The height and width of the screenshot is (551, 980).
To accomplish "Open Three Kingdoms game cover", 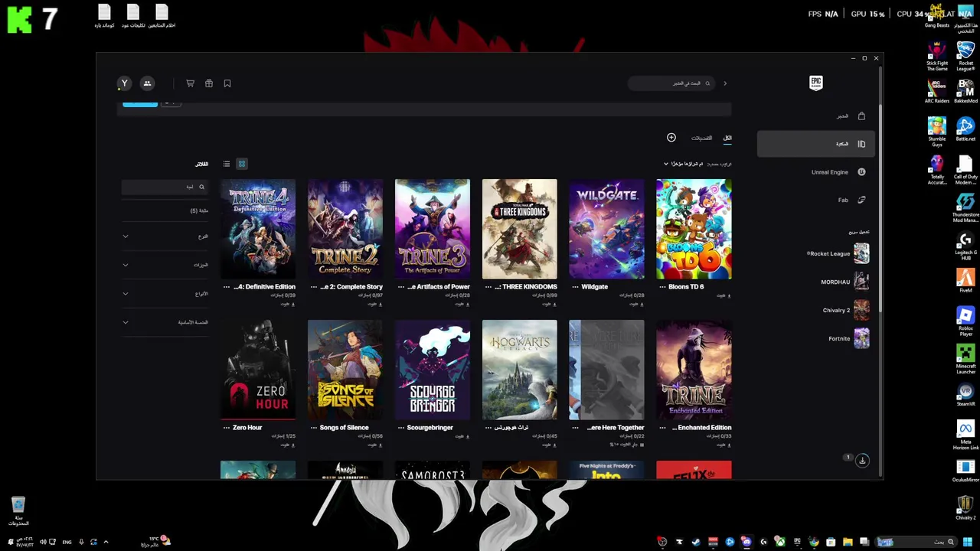I will [x=520, y=229].
